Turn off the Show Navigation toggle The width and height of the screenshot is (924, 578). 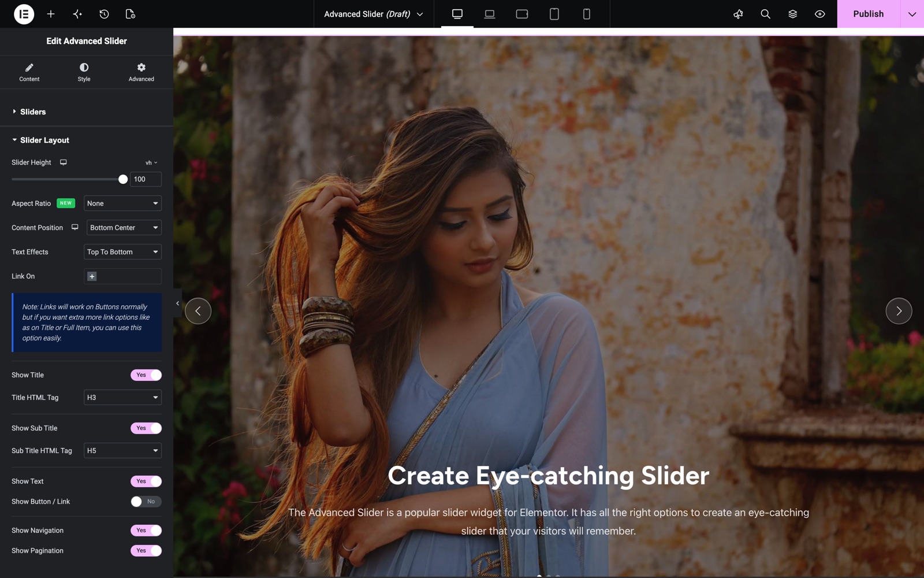point(146,531)
